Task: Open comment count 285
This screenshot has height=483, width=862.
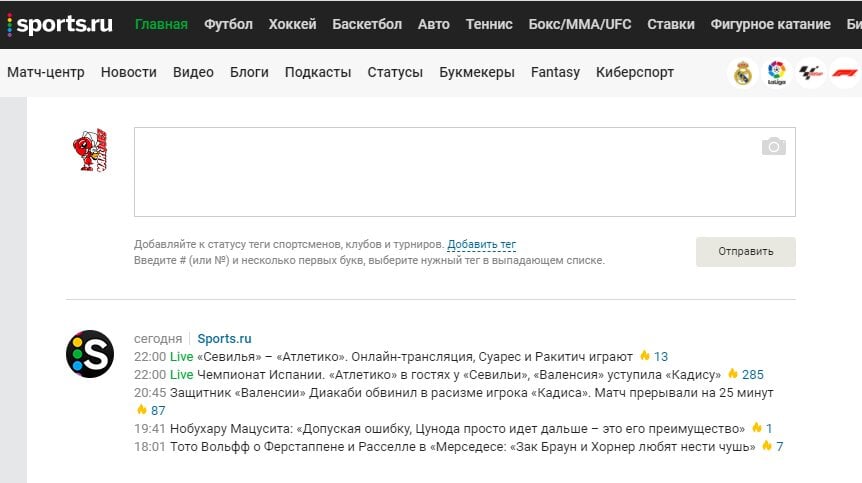Action: [x=753, y=375]
